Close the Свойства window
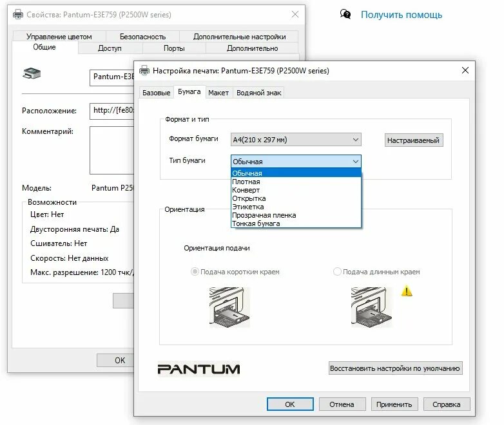 (295, 14)
